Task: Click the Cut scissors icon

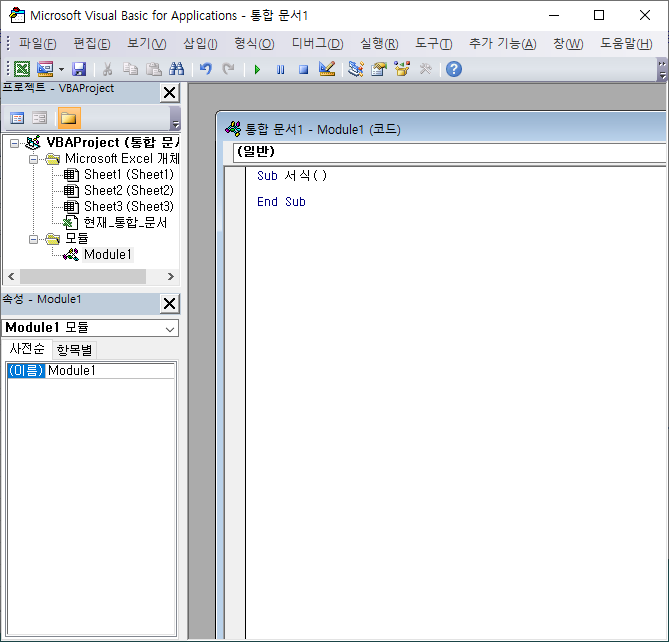Action: [x=108, y=69]
